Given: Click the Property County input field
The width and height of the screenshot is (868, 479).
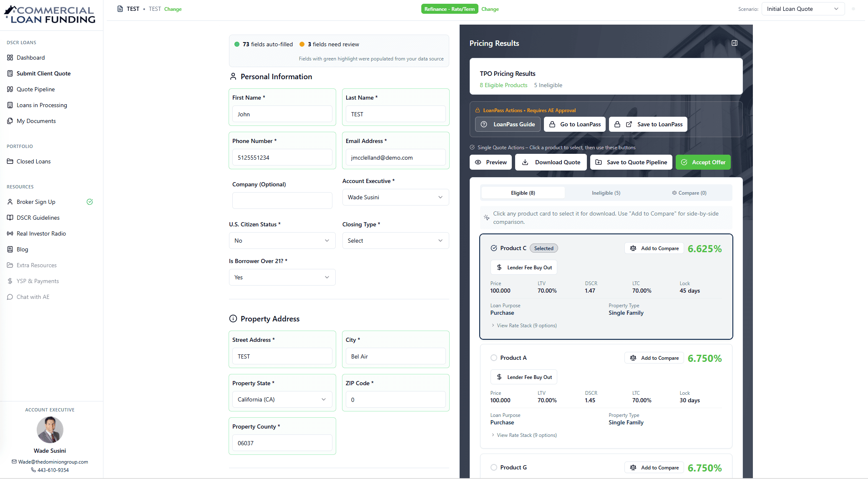Looking at the screenshot, I should [x=282, y=443].
